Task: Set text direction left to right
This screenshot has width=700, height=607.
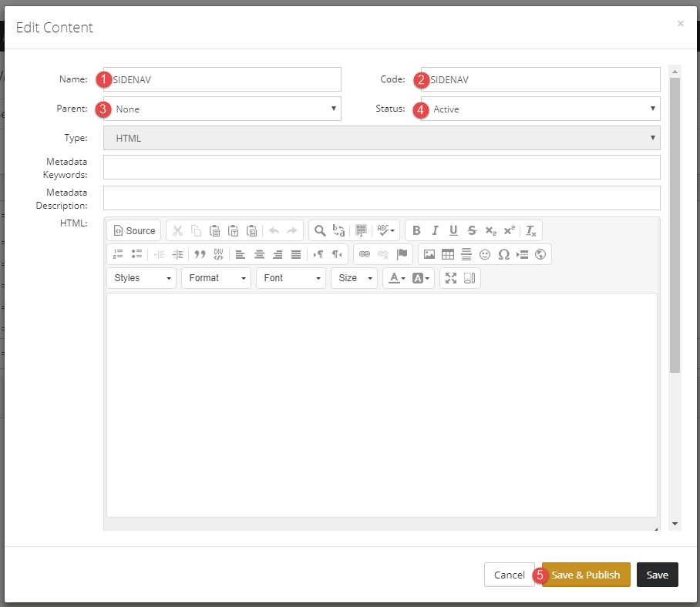Action: pyautogui.click(x=318, y=254)
